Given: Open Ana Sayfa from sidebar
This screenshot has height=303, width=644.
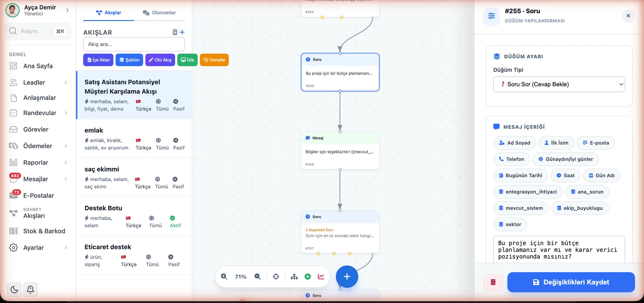Looking at the screenshot, I should tap(38, 66).
